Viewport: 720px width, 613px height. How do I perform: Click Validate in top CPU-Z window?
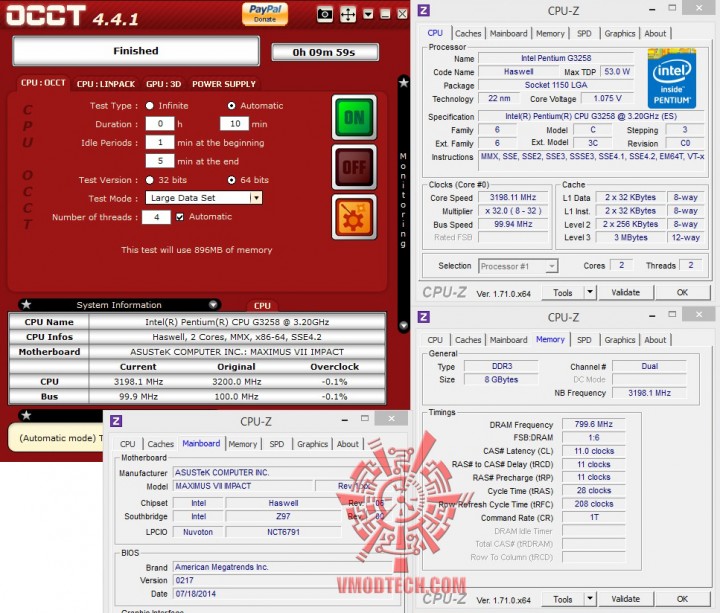(x=625, y=292)
